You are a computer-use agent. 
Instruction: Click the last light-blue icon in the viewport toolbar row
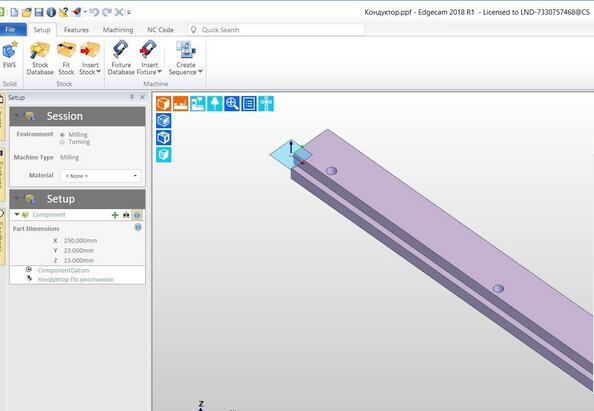pos(266,103)
